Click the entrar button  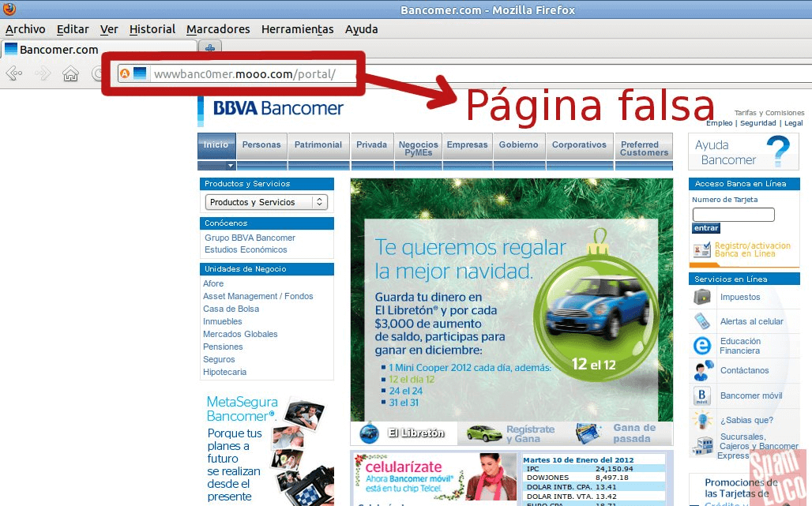tap(706, 228)
